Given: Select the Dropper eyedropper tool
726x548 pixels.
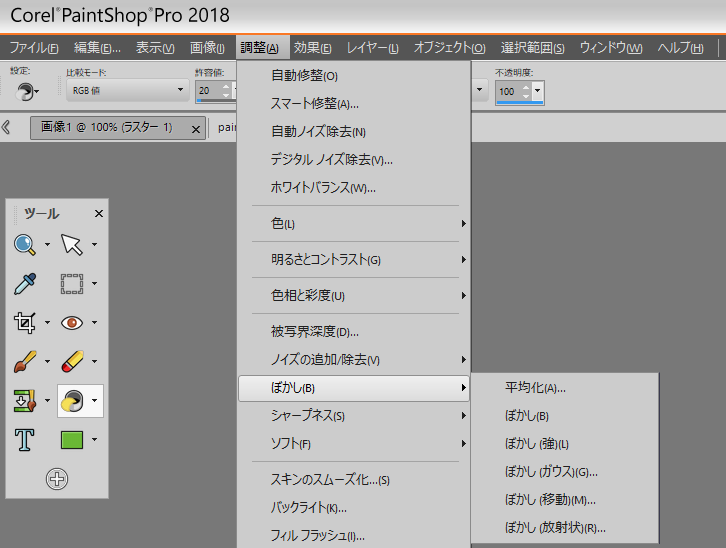Looking at the screenshot, I should 25,284.
